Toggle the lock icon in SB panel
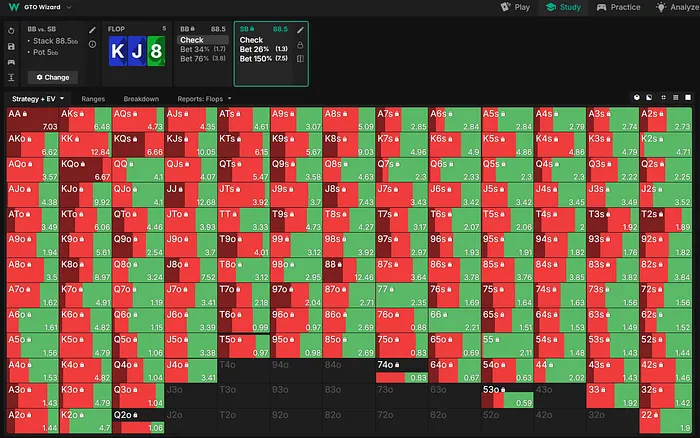The image size is (700, 438). [x=300, y=44]
